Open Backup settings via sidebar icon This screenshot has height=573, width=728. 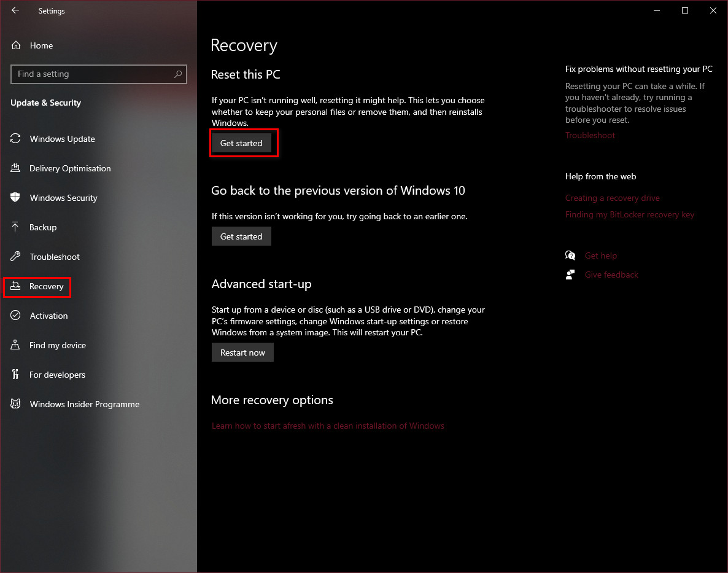(x=15, y=227)
